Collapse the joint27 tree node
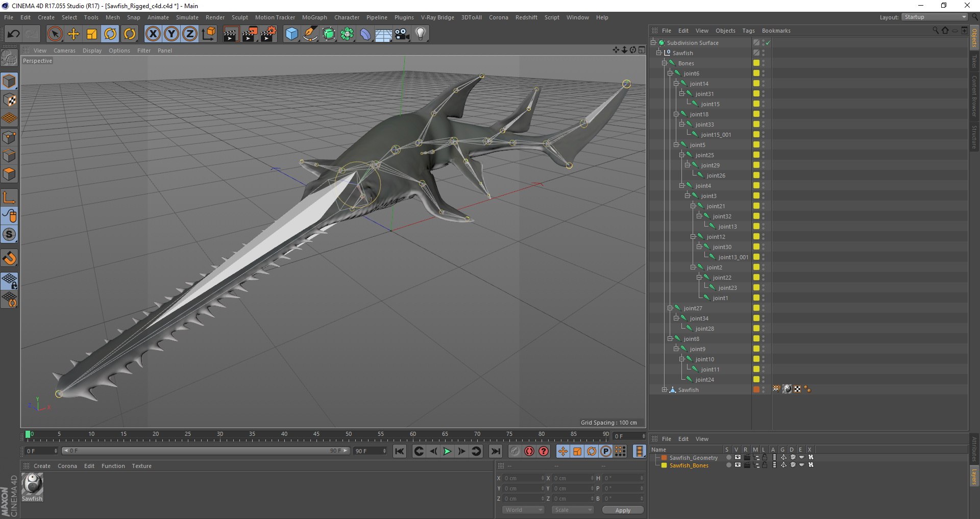 pos(670,308)
